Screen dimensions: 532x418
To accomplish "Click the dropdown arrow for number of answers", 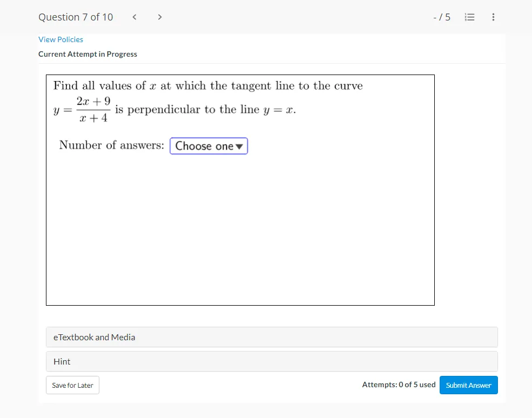I will click(238, 146).
